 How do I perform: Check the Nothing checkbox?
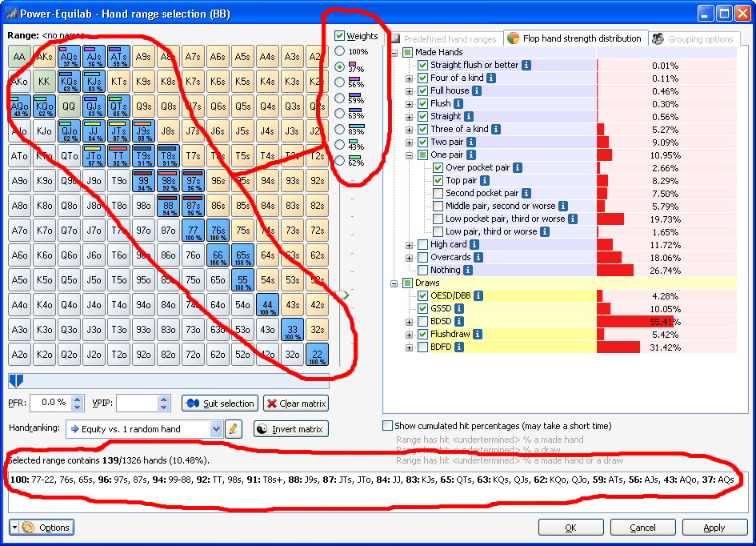click(422, 270)
